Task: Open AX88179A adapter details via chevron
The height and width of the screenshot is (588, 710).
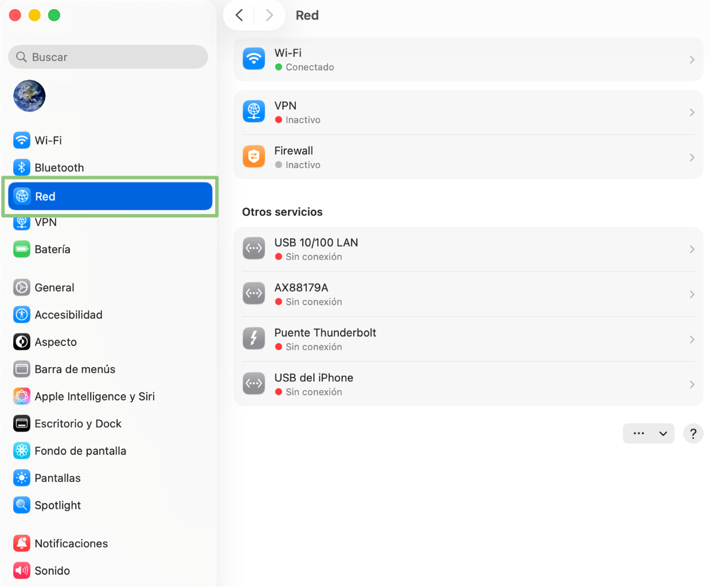Action: pyautogui.click(x=692, y=293)
